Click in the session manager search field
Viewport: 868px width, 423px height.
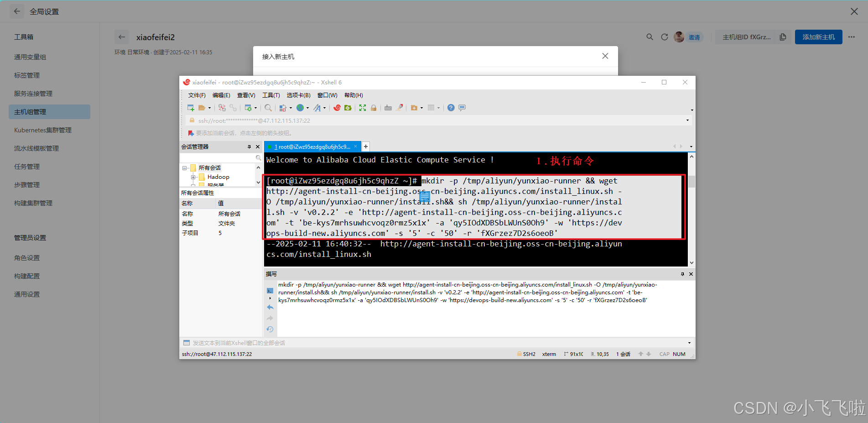coord(221,157)
